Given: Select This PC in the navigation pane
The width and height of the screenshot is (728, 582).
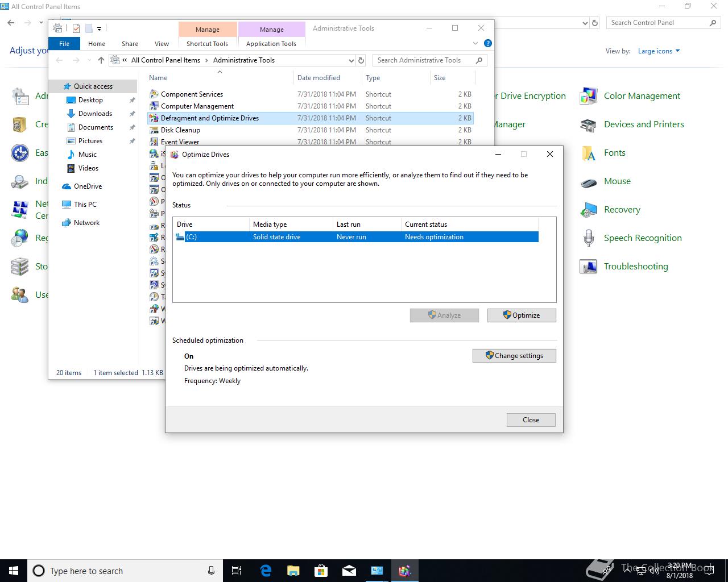Looking at the screenshot, I should coord(85,205).
